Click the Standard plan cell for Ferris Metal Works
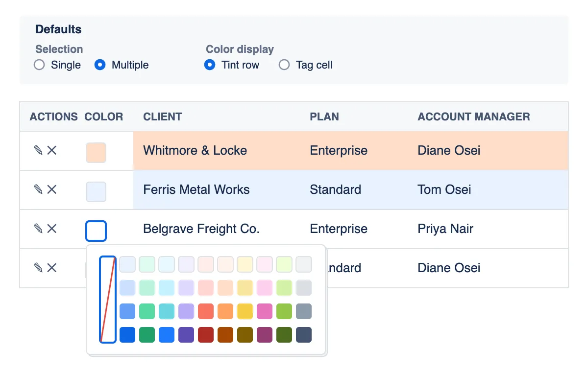Screen dimensions: 588x372 [354, 189]
